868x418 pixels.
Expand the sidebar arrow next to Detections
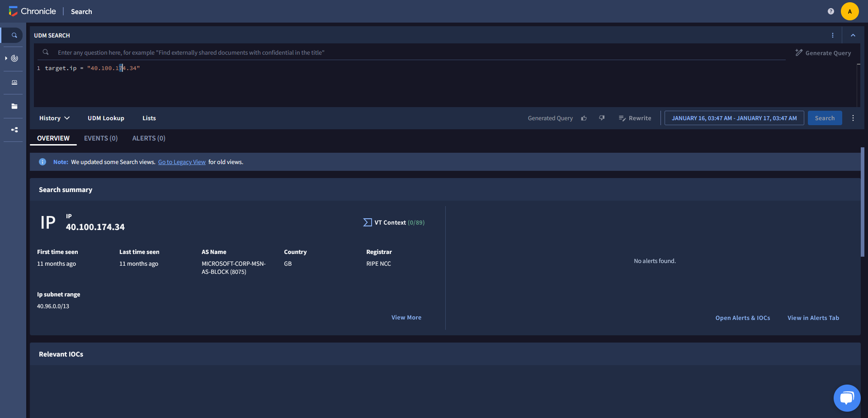coord(5,58)
